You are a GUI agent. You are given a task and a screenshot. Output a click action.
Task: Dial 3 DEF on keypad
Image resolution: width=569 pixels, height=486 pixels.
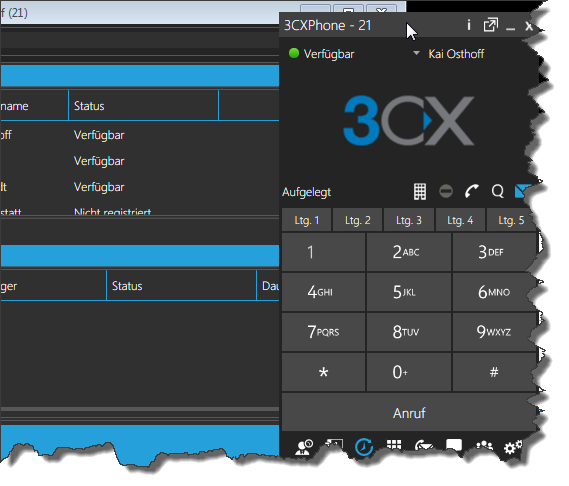click(494, 252)
